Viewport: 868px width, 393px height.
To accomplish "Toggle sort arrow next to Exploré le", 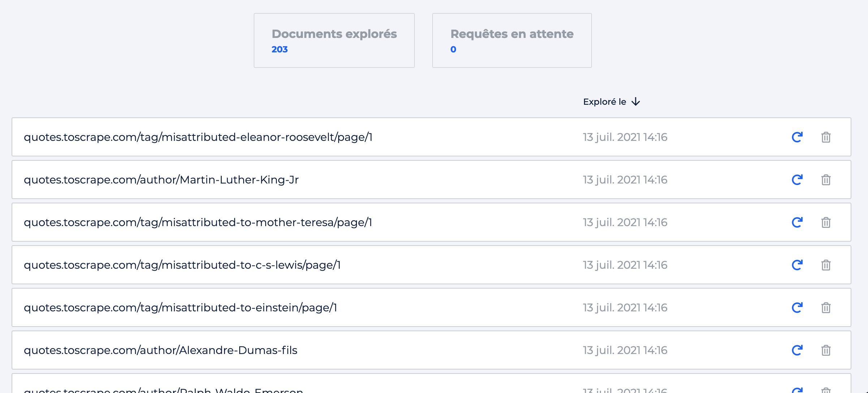I will [636, 102].
